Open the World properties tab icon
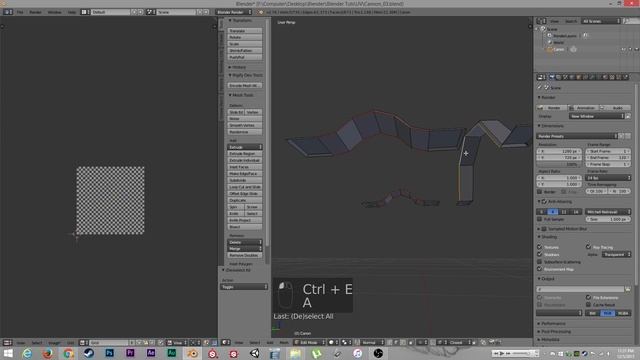Screen dimensions: 640x360 572,77
